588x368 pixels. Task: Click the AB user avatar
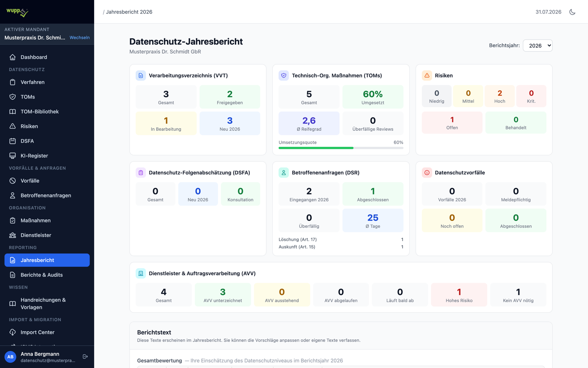10,357
